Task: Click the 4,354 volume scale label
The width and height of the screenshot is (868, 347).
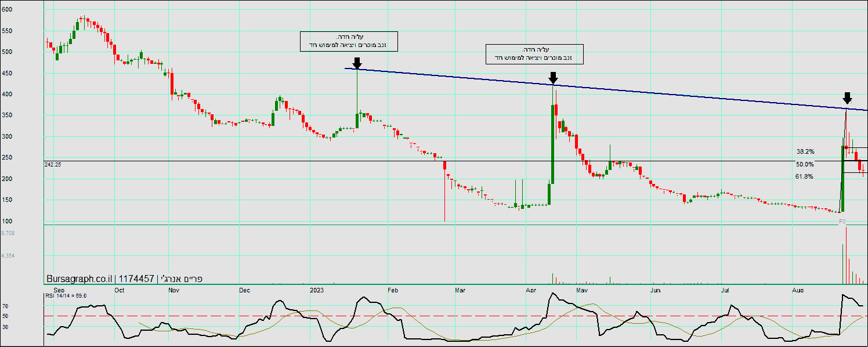Action: pos(8,255)
